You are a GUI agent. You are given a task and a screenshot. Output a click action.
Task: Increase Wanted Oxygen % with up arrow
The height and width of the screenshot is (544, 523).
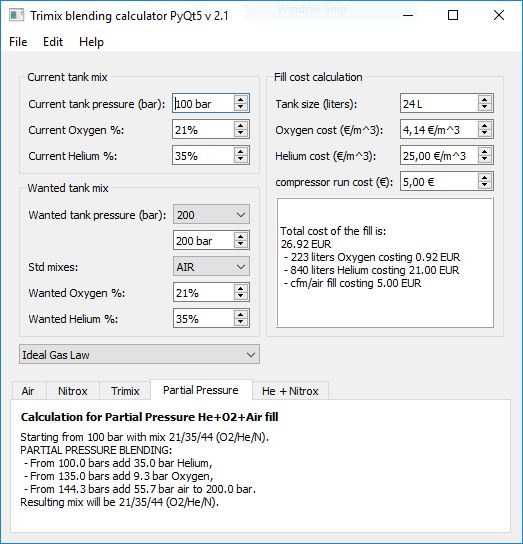[241, 288]
